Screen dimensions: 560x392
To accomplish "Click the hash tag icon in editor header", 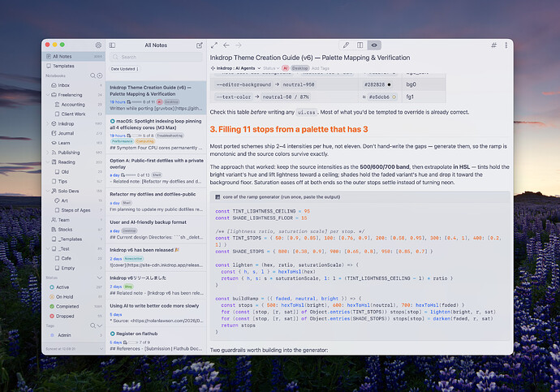I will [x=493, y=45].
